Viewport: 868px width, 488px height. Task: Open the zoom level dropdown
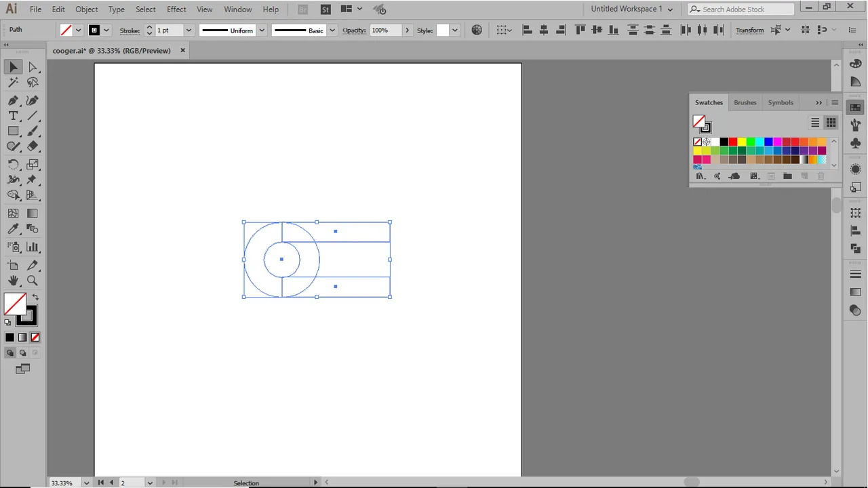point(86,483)
